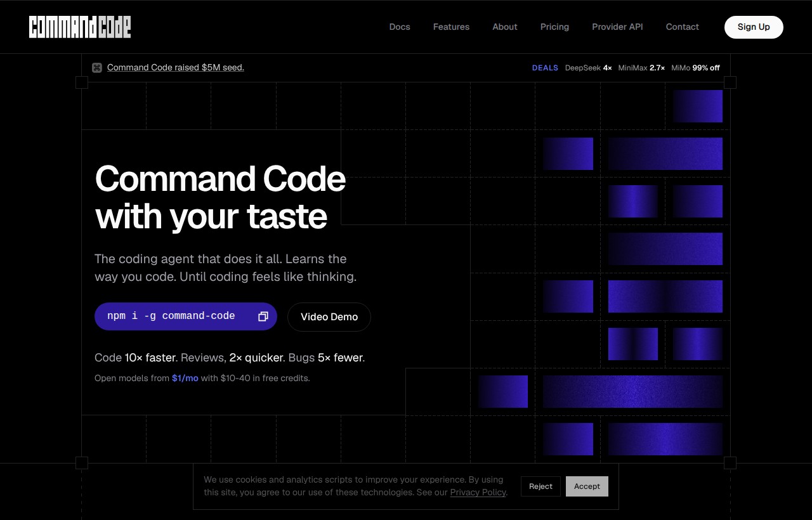This screenshot has height=520, width=812.
Task: Navigate to Contact
Action: click(682, 27)
